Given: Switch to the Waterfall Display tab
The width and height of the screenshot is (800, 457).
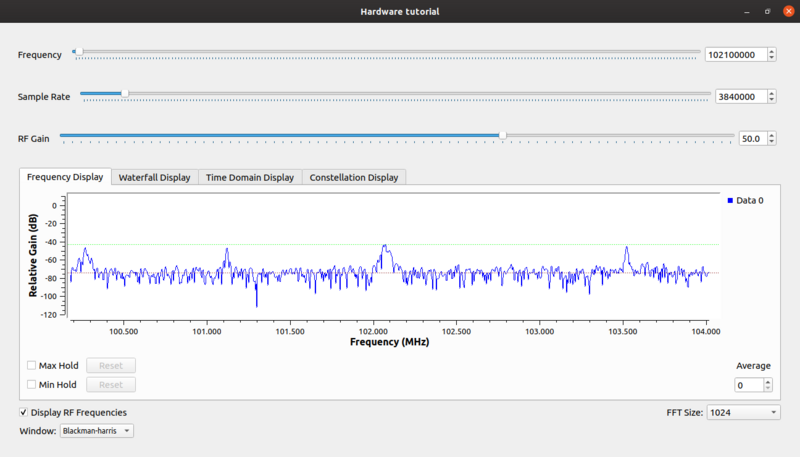Looking at the screenshot, I should 155,177.
